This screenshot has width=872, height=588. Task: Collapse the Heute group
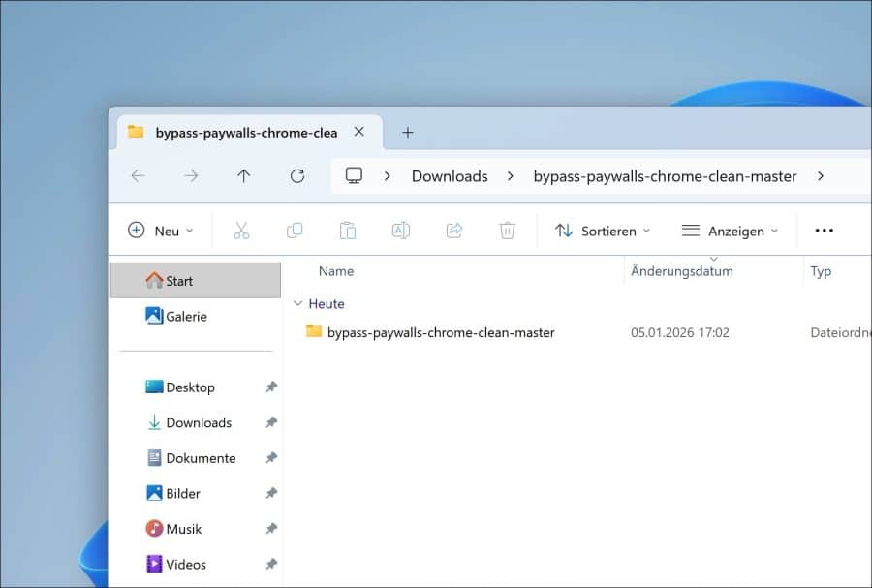pos(297,304)
